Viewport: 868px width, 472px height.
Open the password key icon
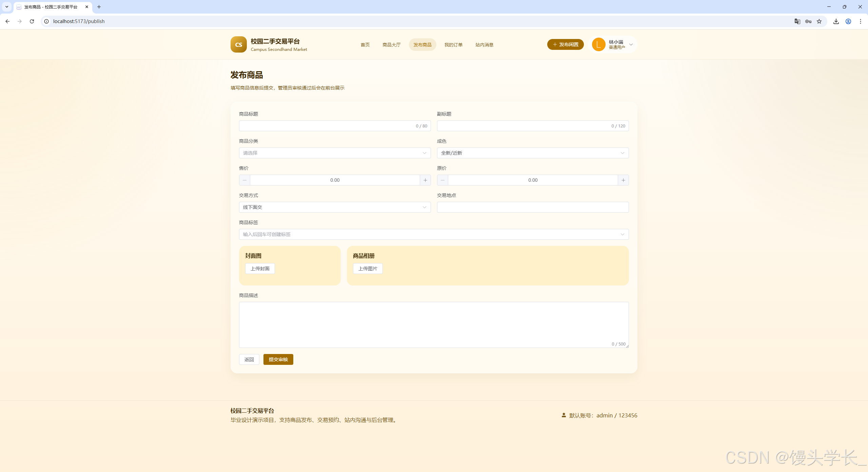point(808,21)
